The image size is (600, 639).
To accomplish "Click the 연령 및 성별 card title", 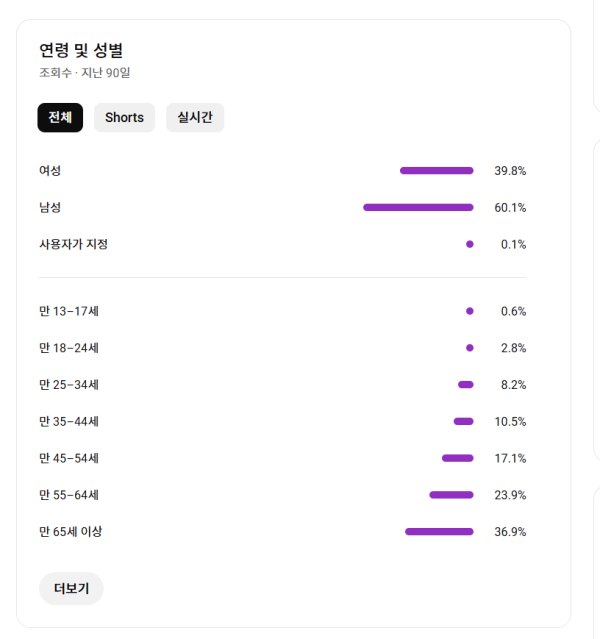I will tap(81, 50).
